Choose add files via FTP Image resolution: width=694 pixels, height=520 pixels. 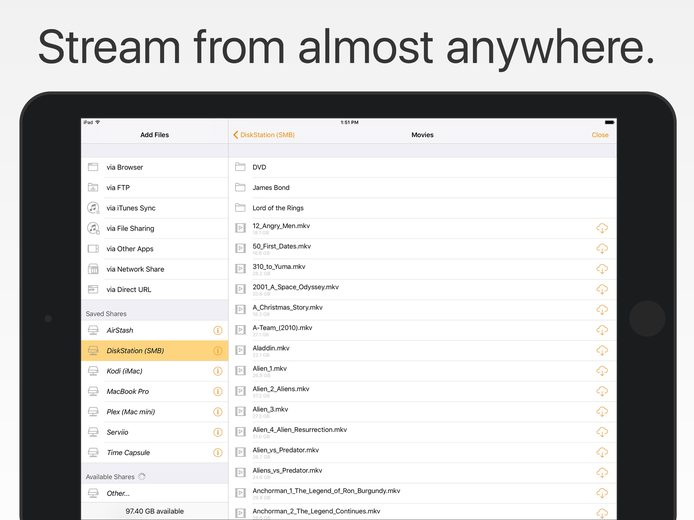pyautogui.click(x=154, y=188)
